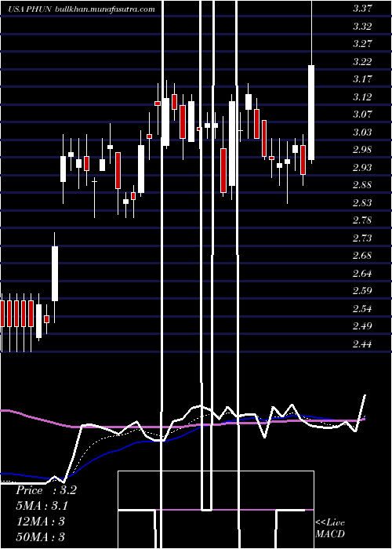The height and width of the screenshot is (549, 392).
Task: Click the 2.98 price axis label
Action: (x=362, y=150)
